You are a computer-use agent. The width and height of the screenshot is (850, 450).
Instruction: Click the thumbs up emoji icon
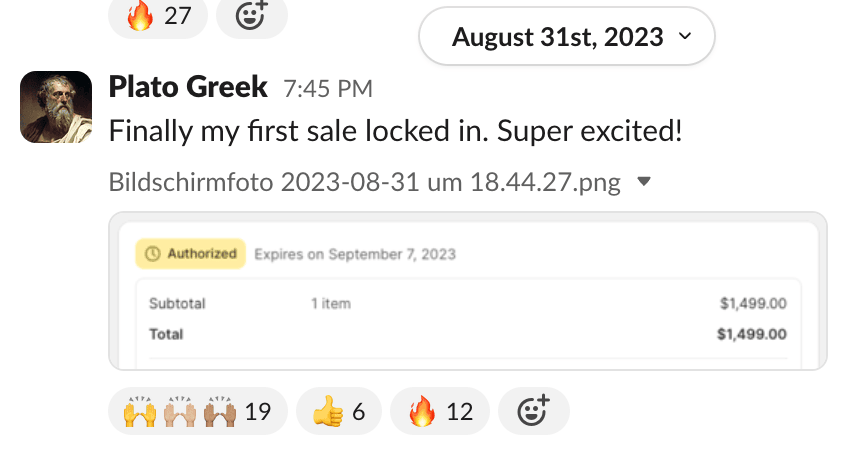pos(326,411)
